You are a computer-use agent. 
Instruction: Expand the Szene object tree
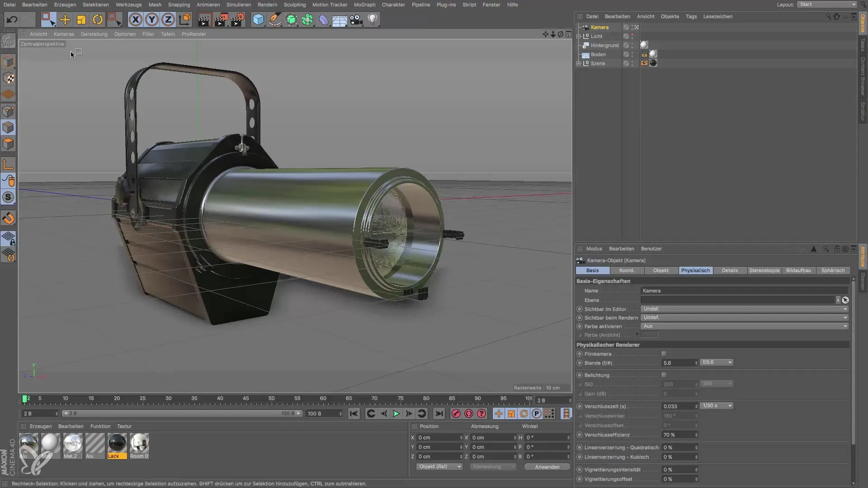(579, 63)
